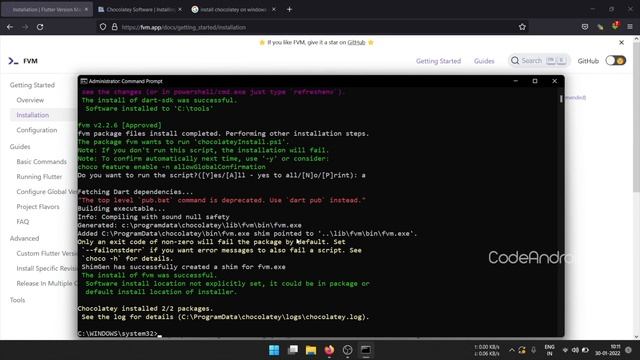Go back using the browser back arrow
The width and height of the screenshot is (640, 360).
click(10, 27)
